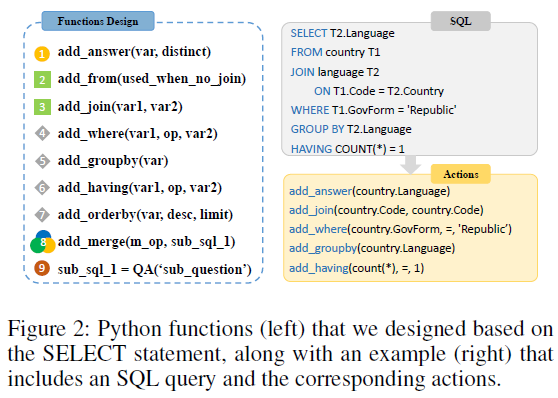The width and height of the screenshot is (558, 398).
Task: Click the yellow circle numbered 1
Action: 42,54
